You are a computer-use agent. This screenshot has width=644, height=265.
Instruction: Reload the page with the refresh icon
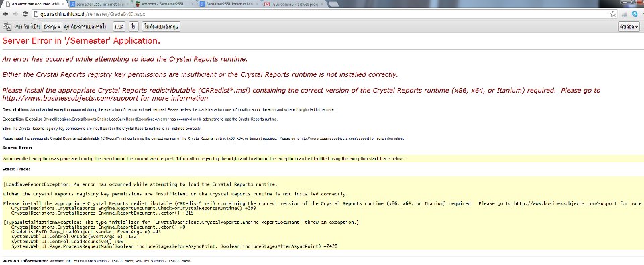tap(25, 14)
